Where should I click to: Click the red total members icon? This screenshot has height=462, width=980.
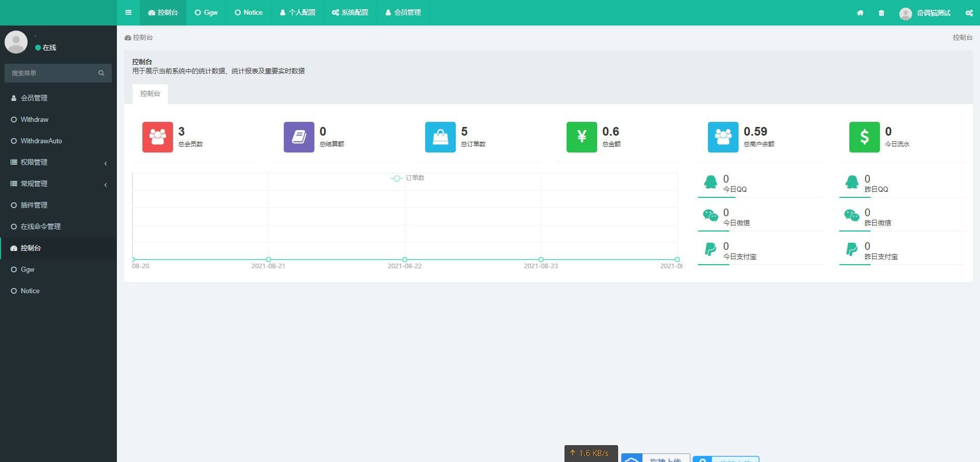157,137
